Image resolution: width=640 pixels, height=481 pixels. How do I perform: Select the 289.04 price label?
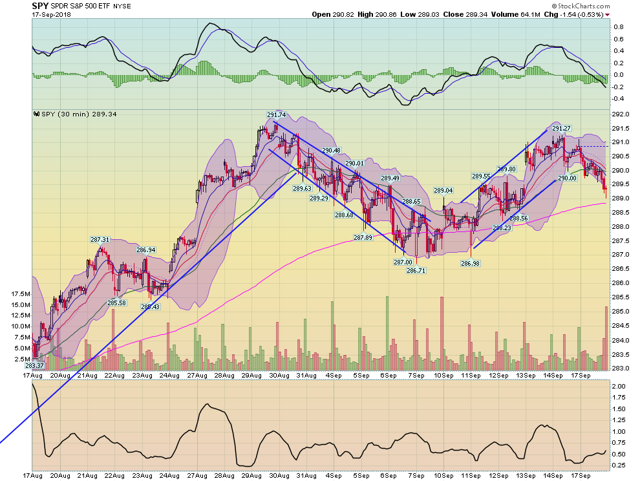[x=443, y=191]
